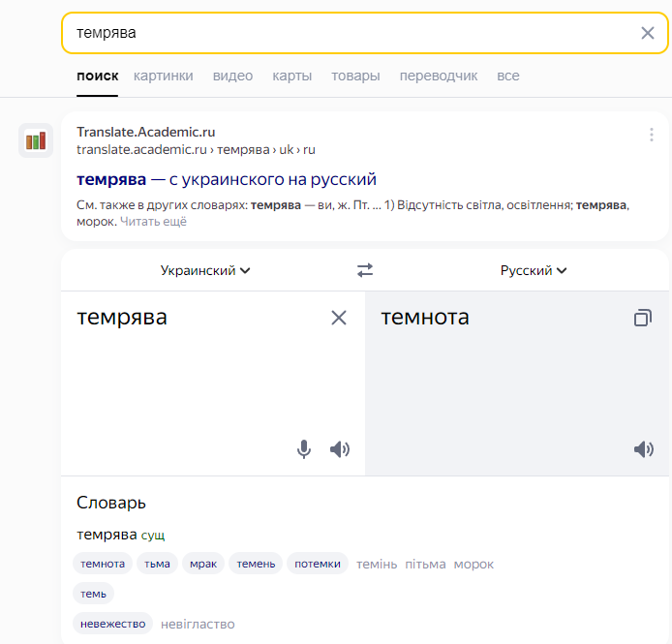Open the Translate.Academic.ru site name link
The height and width of the screenshot is (644, 672).
(145, 132)
